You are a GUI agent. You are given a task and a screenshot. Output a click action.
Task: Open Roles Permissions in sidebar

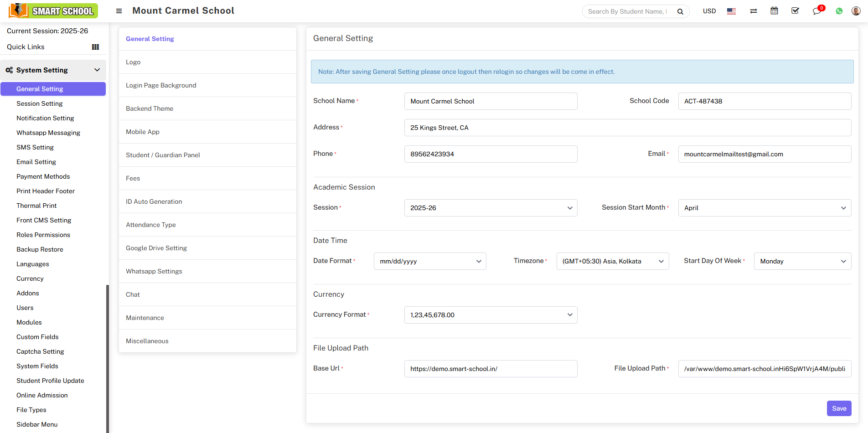(x=43, y=235)
